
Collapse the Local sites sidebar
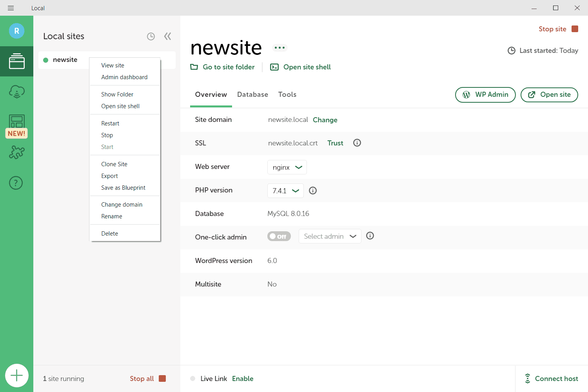pos(168,36)
